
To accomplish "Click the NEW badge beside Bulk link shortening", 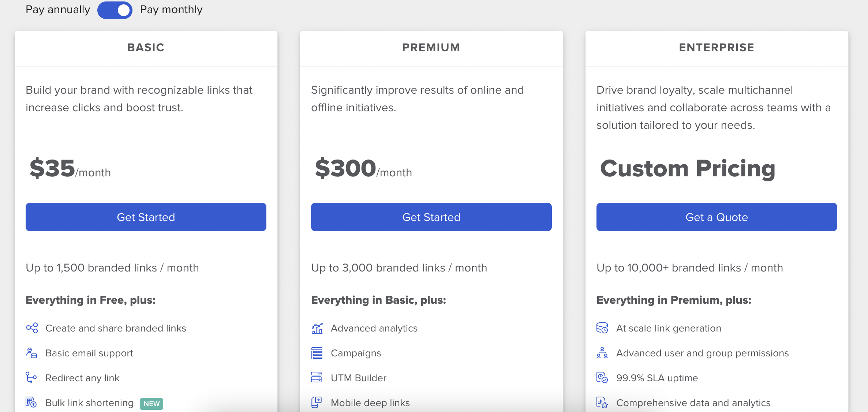I will click(x=151, y=404).
